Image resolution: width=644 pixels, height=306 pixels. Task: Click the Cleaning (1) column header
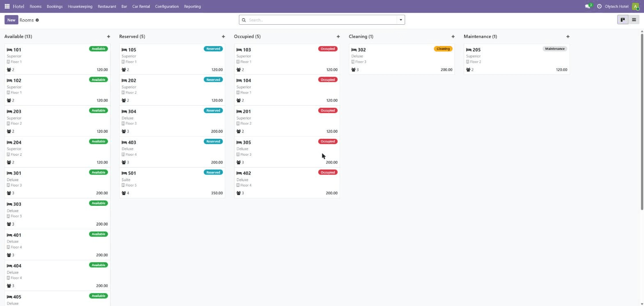pos(361,37)
